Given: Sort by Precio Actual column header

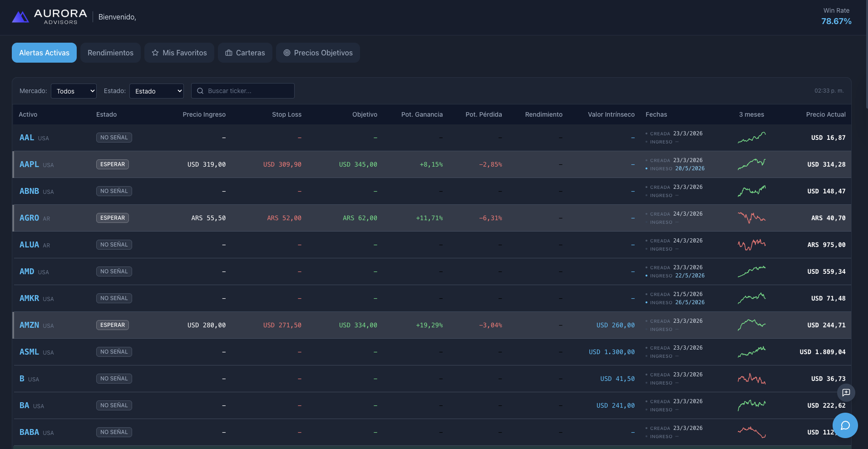Looking at the screenshot, I should [826, 114].
